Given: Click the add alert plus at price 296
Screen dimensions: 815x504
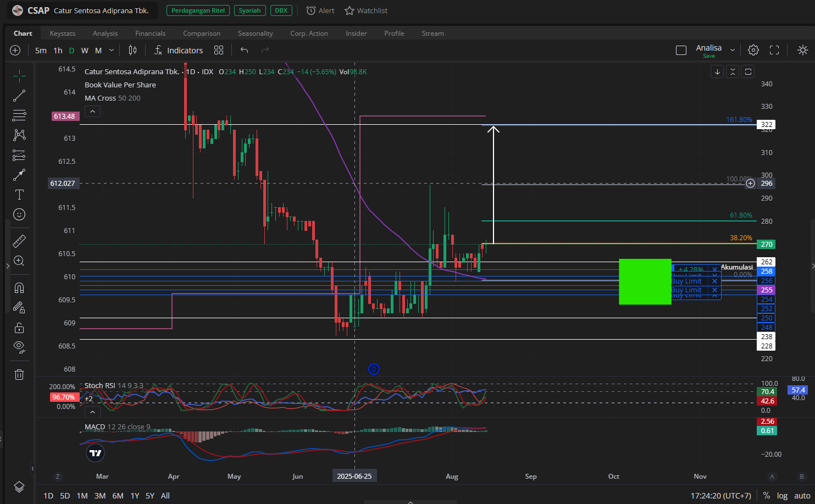Looking at the screenshot, I should pos(750,183).
